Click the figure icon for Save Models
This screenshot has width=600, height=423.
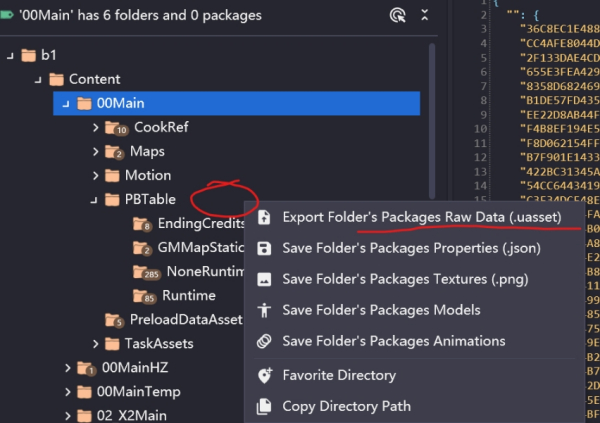(x=264, y=310)
